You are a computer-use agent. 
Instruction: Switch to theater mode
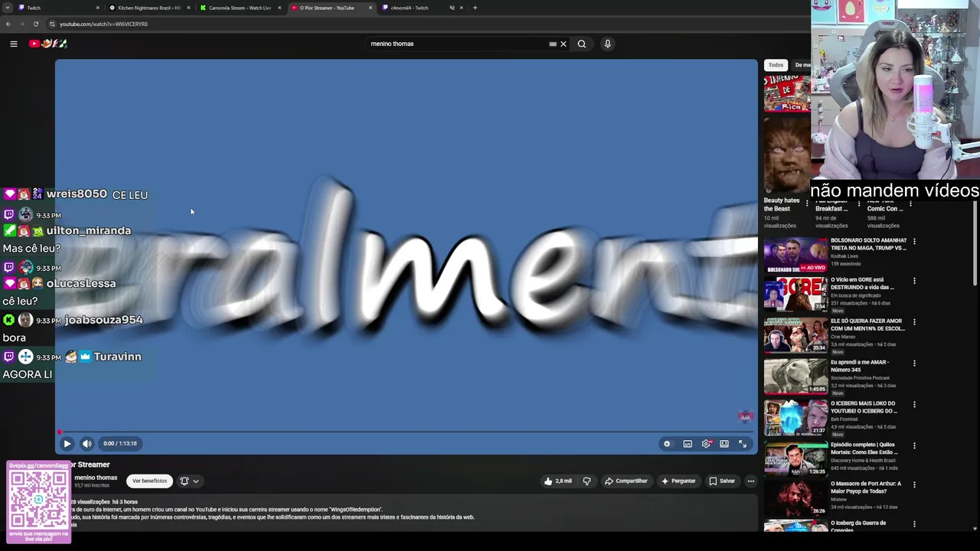click(x=724, y=444)
